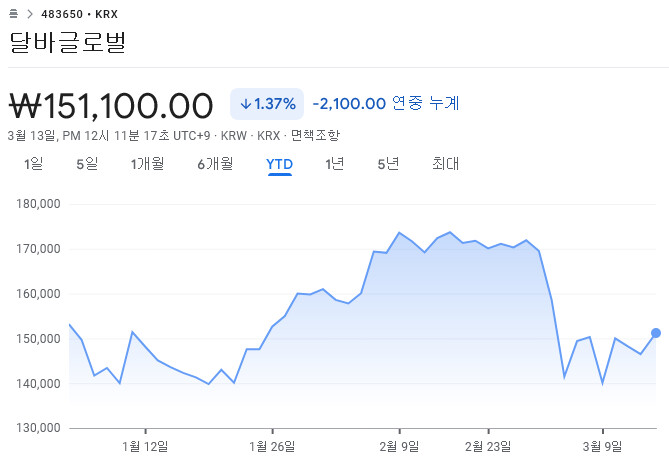Switch chart to the 1년 range
Screen dimensions: 669x464
[x=335, y=164]
